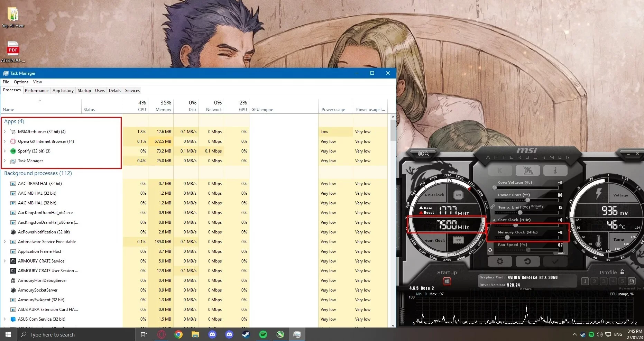The image size is (644, 341).
Task: Switch to the App history tab
Action: pos(63,91)
